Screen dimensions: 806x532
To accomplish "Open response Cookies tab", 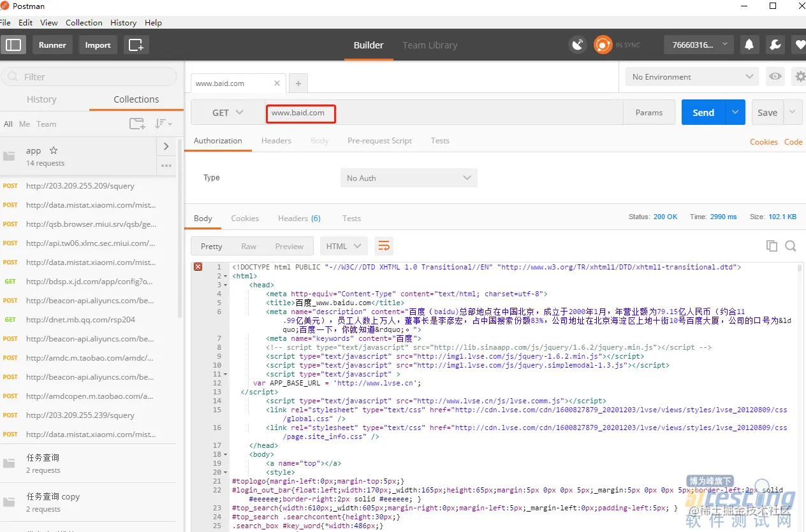I will click(245, 218).
